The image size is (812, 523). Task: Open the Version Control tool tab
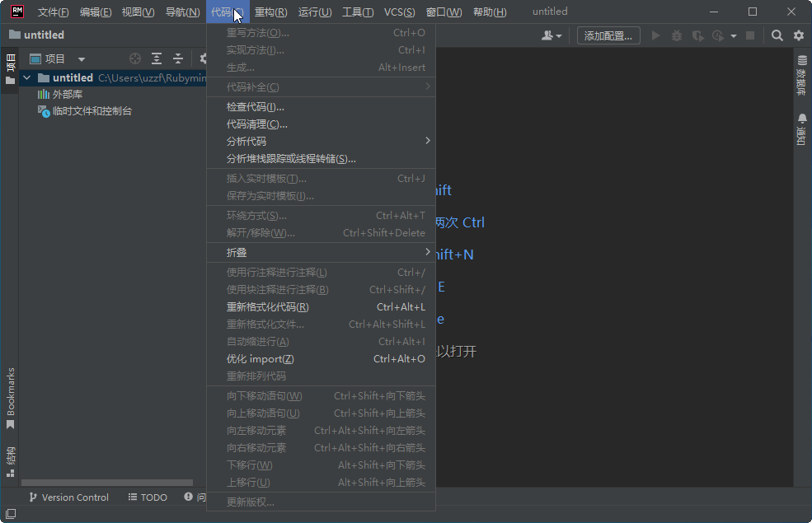pyautogui.click(x=69, y=497)
